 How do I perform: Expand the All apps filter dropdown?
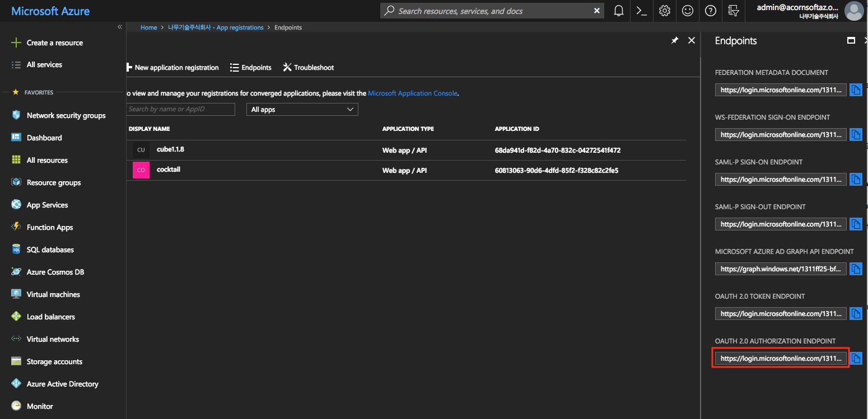click(302, 110)
